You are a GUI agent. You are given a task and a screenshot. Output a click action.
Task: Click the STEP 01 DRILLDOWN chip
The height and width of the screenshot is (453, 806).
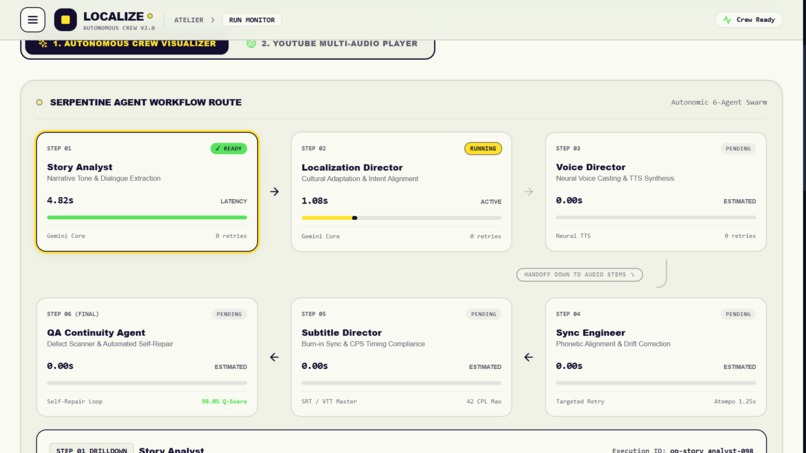click(91, 449)
